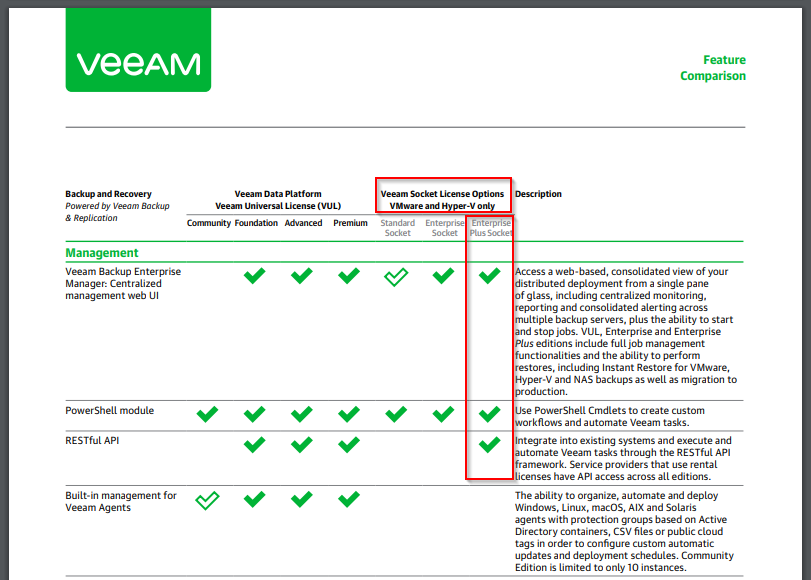Click the 'Community' column header
This screenshot has height=580, width=811.
tap(208, 223)
